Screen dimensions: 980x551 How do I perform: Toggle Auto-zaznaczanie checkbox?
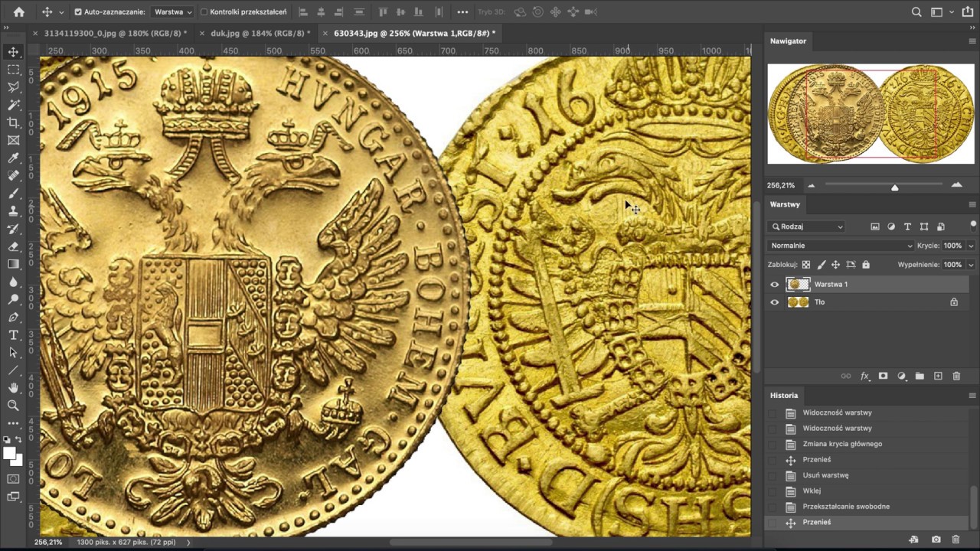click(78, 12)
